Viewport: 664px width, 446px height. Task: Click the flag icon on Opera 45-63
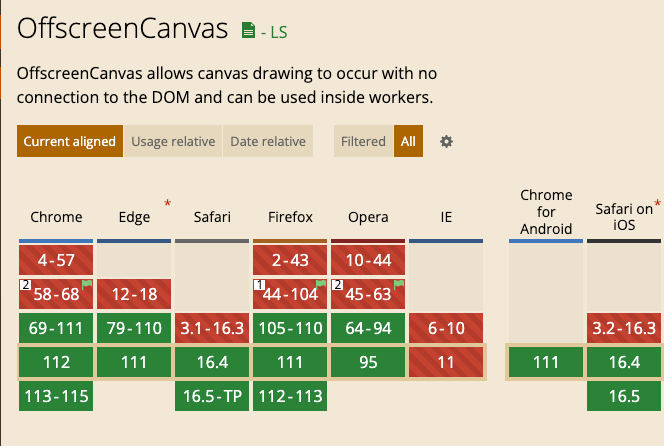click(x=399, y=284)
